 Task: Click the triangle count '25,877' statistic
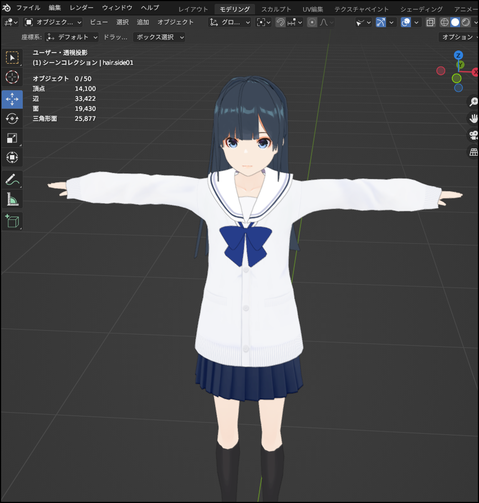click(x=85, y=119)
